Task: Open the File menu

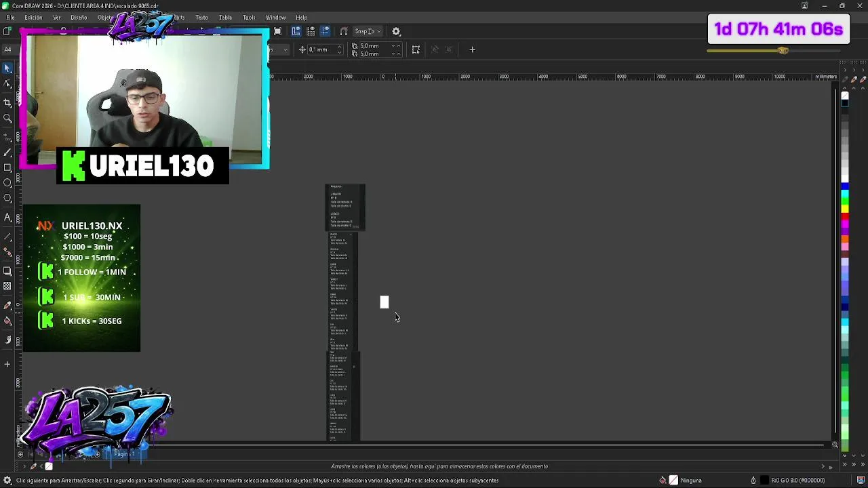Action: tap(10, 17)
